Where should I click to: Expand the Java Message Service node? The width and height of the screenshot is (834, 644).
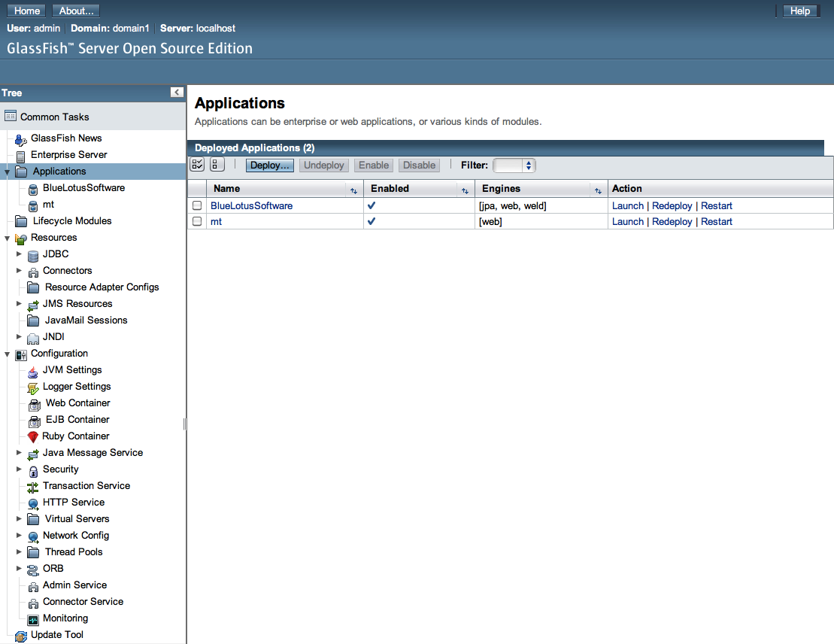pos(19,452)
